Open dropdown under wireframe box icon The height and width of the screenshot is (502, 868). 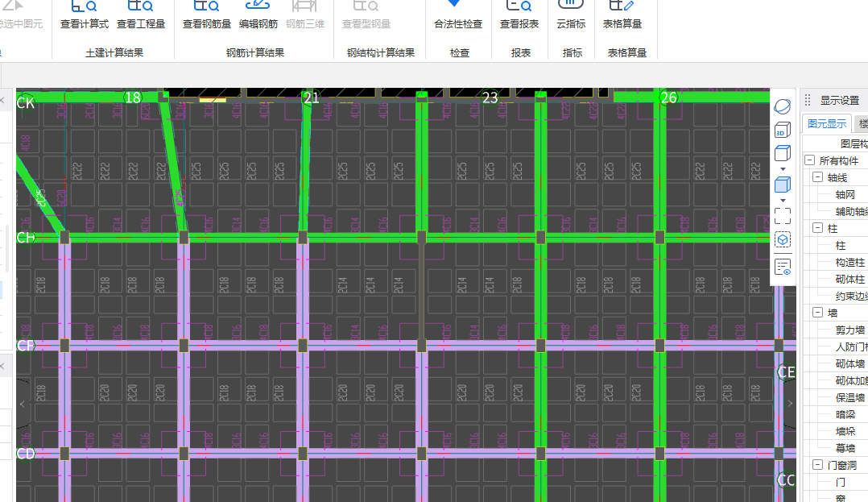coord(783,169)
